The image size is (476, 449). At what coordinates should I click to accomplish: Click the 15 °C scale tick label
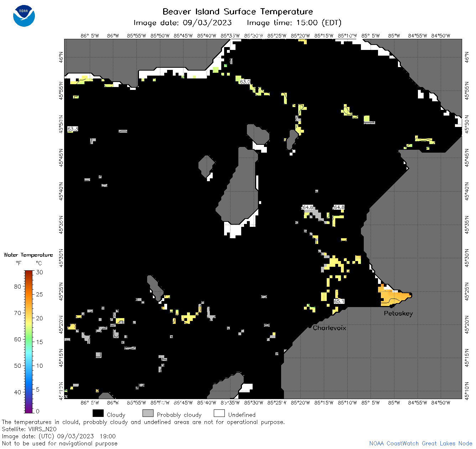pyautogui.click(x=40, y=342)
